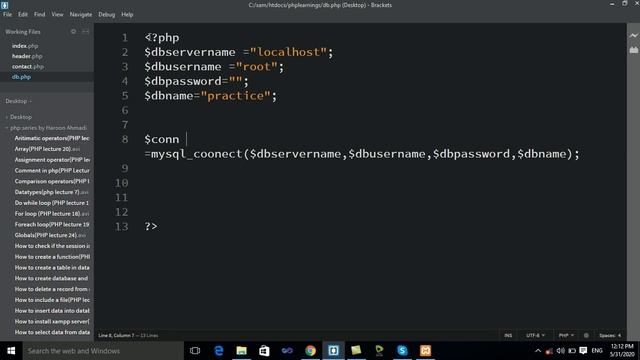
Task: Open the Help menu
Action: coord(127,14)
